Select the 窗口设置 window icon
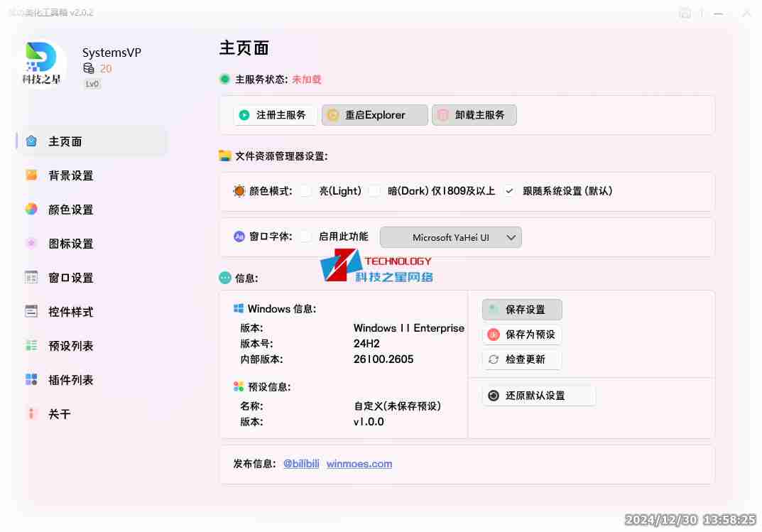 coord(31,277)
